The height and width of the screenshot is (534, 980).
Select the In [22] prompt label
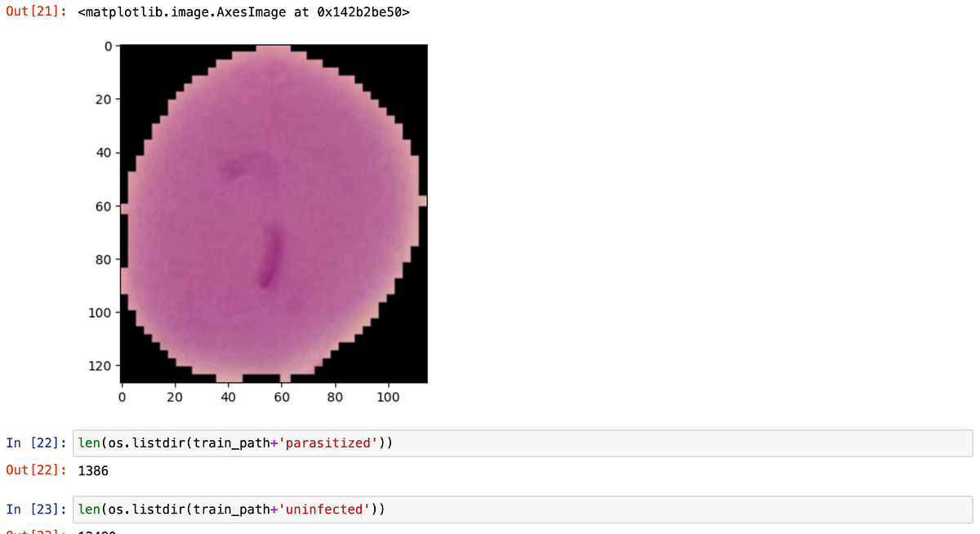(x=36, y=443)
